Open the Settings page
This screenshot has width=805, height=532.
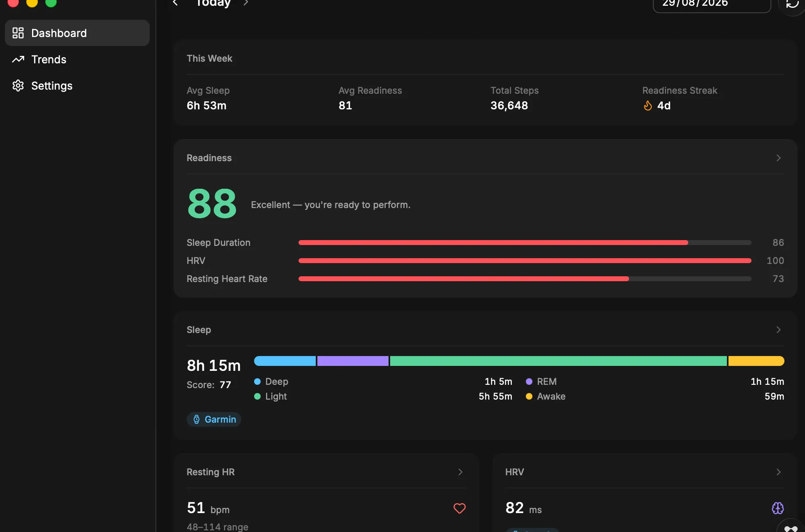[x=77, y=86]
